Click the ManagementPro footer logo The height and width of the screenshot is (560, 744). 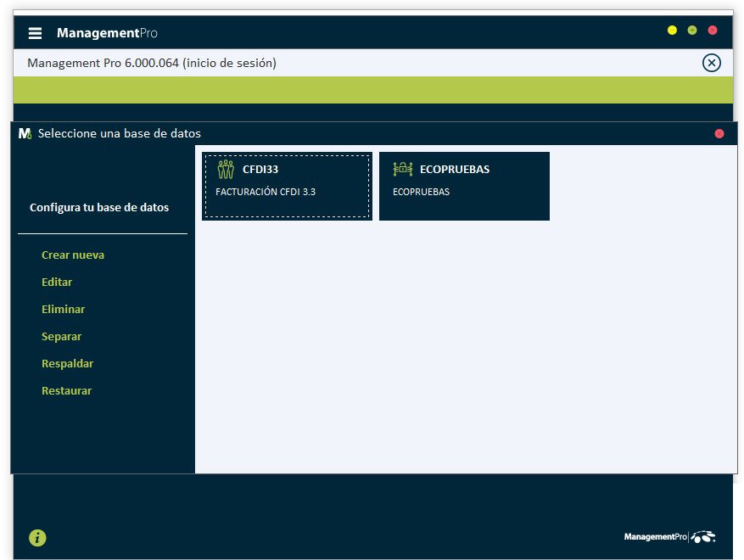(x=670, y=537)
